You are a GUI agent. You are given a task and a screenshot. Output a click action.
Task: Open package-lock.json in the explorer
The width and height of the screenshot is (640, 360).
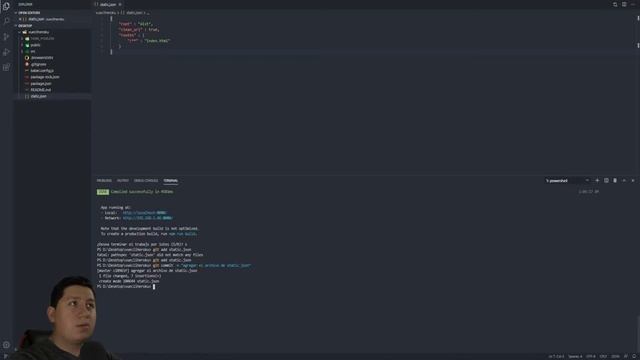pyautogui.click(x=44, y=77)
